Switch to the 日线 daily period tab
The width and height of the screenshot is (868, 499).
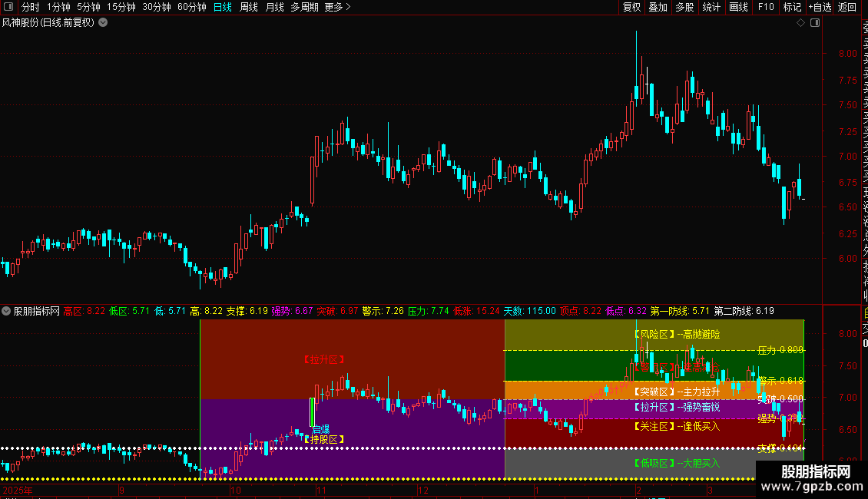tap(223, 7)
